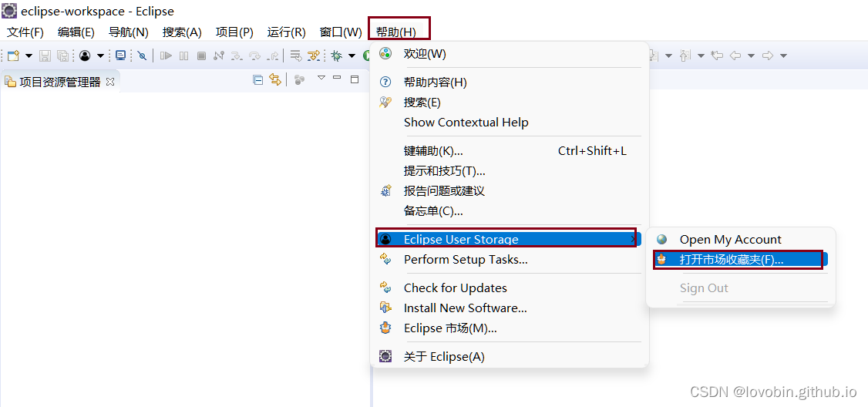Open the 窗口(W) menu
The image size is (868, 407).
(341, 32)
